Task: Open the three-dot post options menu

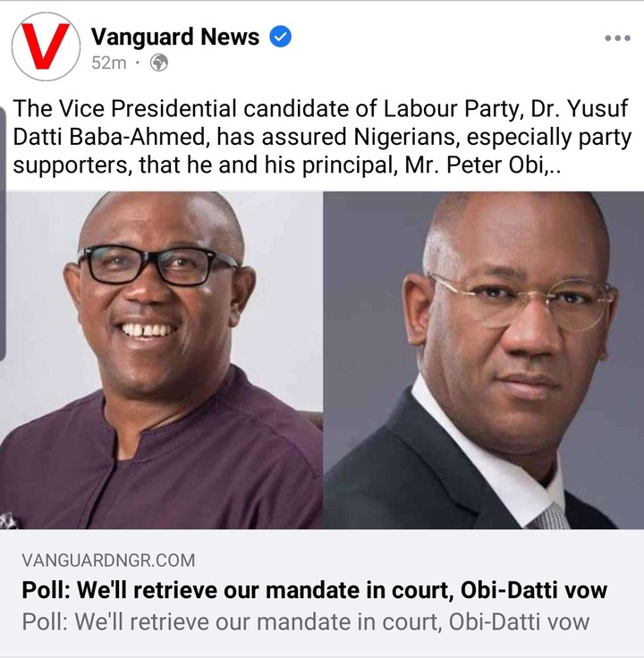Action: click(x=617, y=38)
